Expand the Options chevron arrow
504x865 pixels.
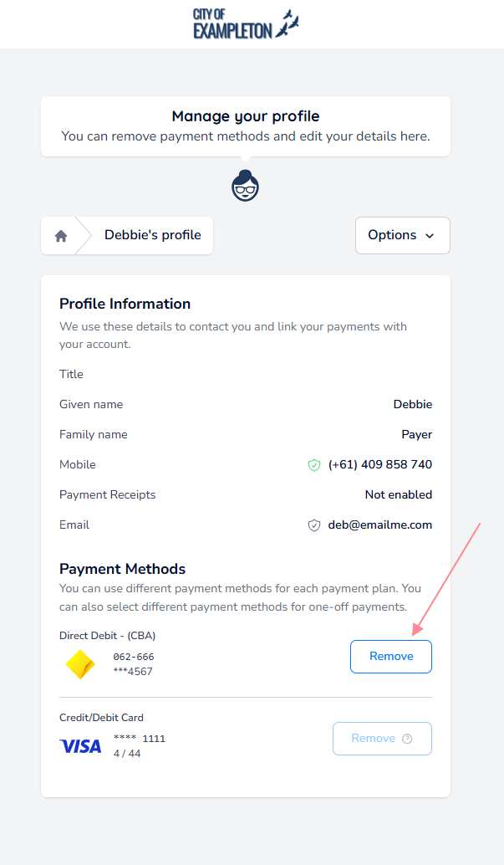[x=430, y=236]
